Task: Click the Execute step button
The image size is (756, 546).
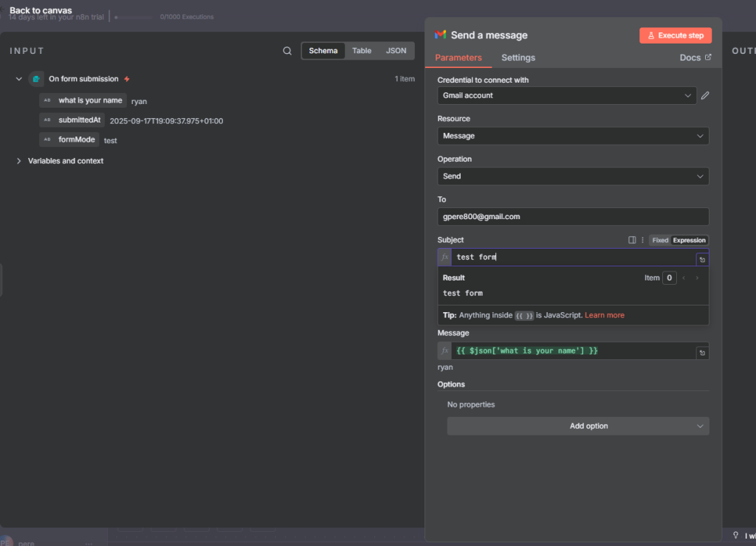Action: 676,35
